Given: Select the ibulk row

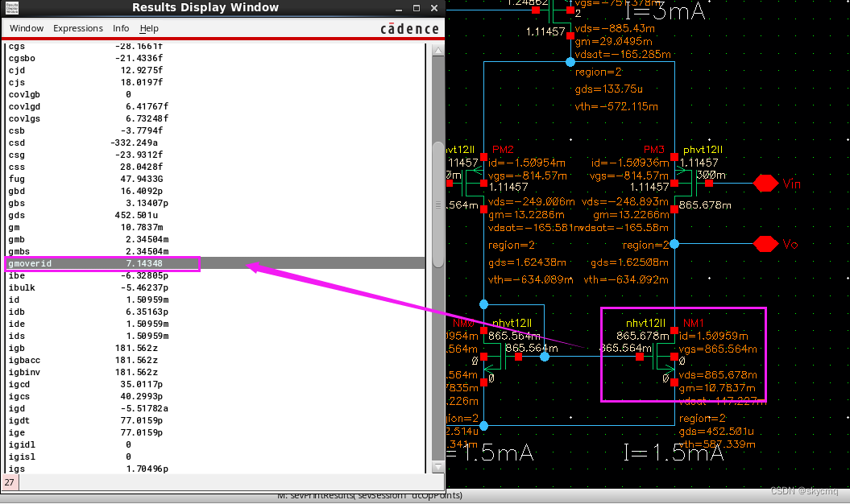Looking at the screenshot, I should click(x=214, y=287).
